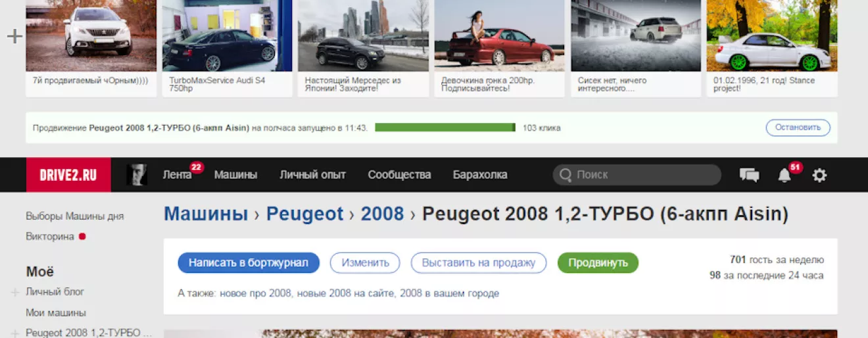The width and height of the screenshot is (868, 338).
Task: Open новые 2008 на сайте link
Action: (345, 293)
